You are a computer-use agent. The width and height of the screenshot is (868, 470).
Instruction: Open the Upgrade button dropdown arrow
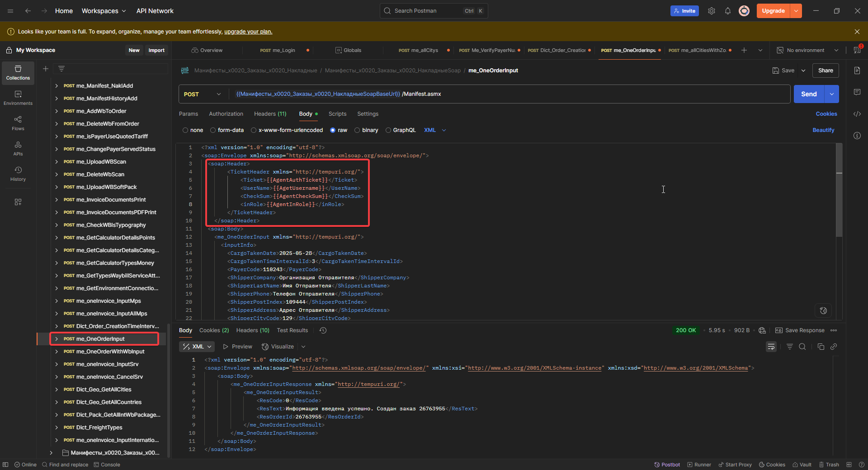[x=796, y=11]
